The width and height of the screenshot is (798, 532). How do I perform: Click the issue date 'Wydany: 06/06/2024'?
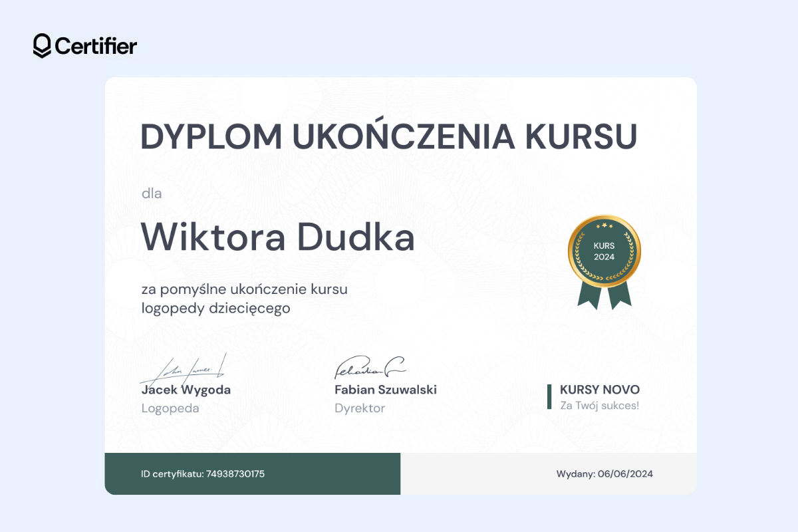coord(604,474)
